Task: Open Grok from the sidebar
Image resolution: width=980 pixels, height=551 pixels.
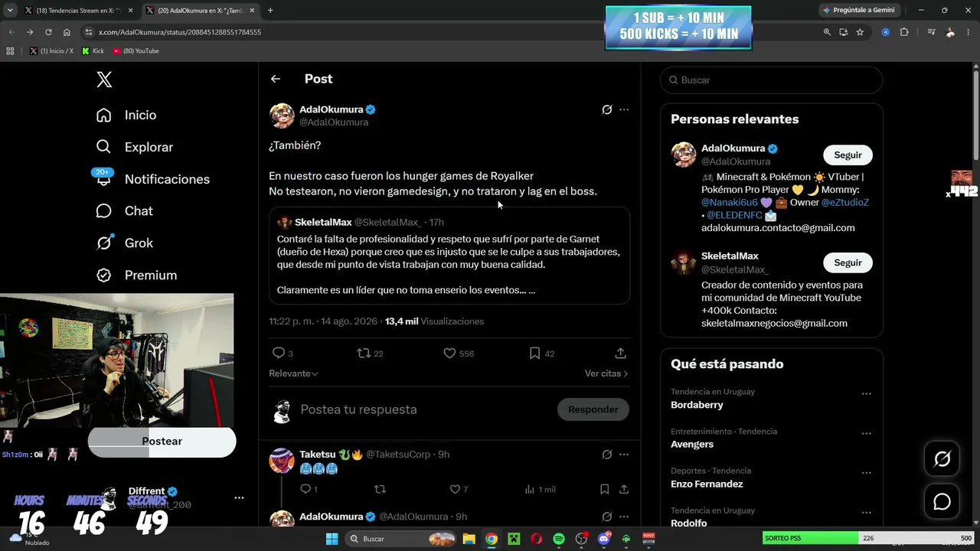Action: coord(125,243)
